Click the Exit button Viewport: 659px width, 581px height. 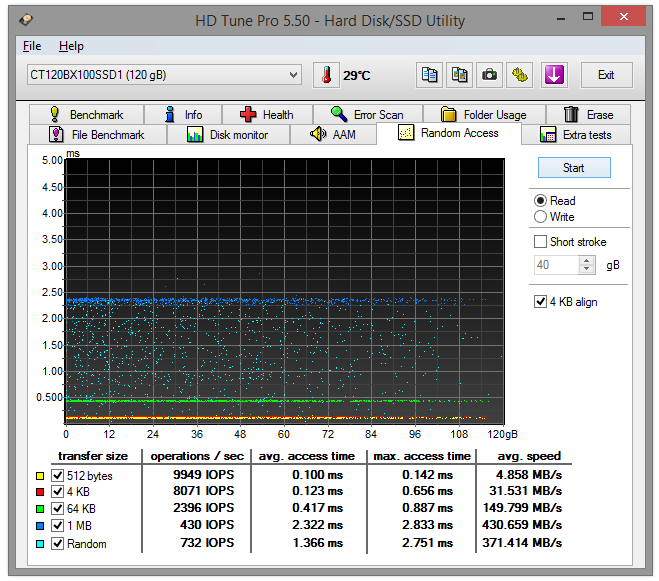[606, 75]
